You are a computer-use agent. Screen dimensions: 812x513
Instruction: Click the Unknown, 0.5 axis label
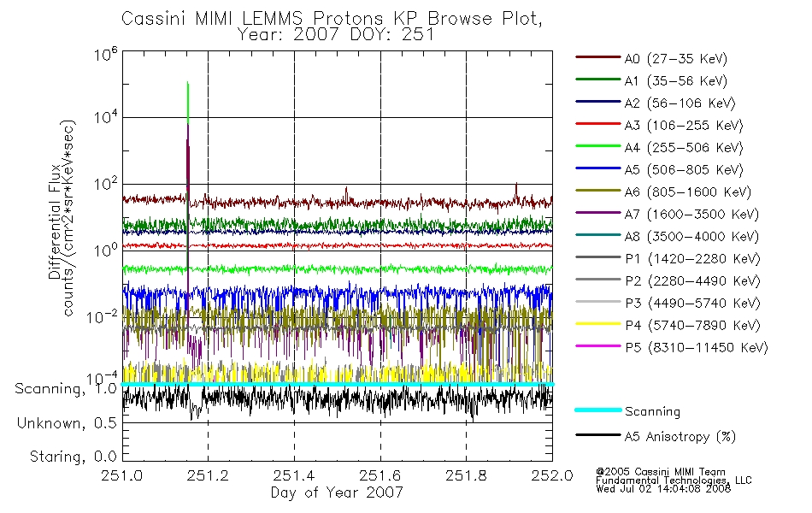(67, 423)
